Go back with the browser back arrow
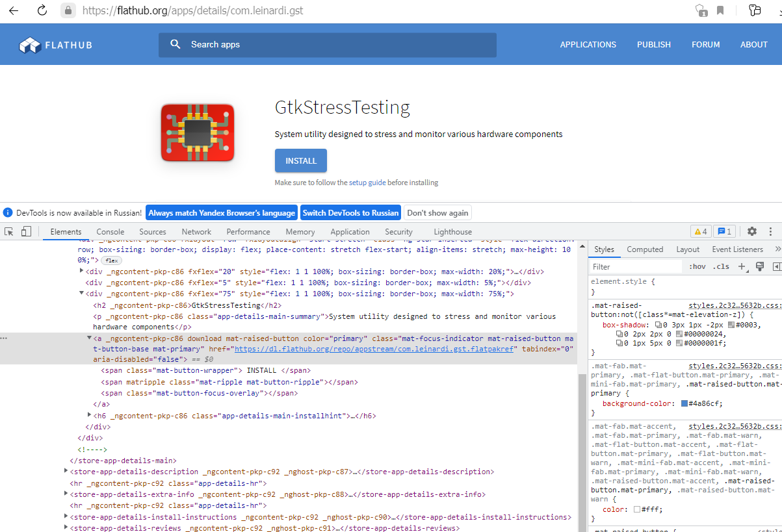Screen dimensions: 782x532 pyautogui.click(x=14, y=10)
